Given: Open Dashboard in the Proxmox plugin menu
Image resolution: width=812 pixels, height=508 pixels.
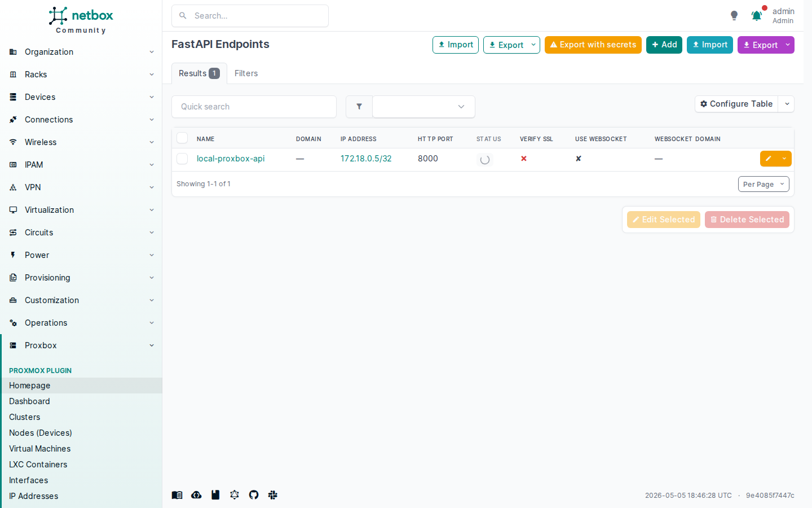Looking at the screenshot, I should 81,401.
